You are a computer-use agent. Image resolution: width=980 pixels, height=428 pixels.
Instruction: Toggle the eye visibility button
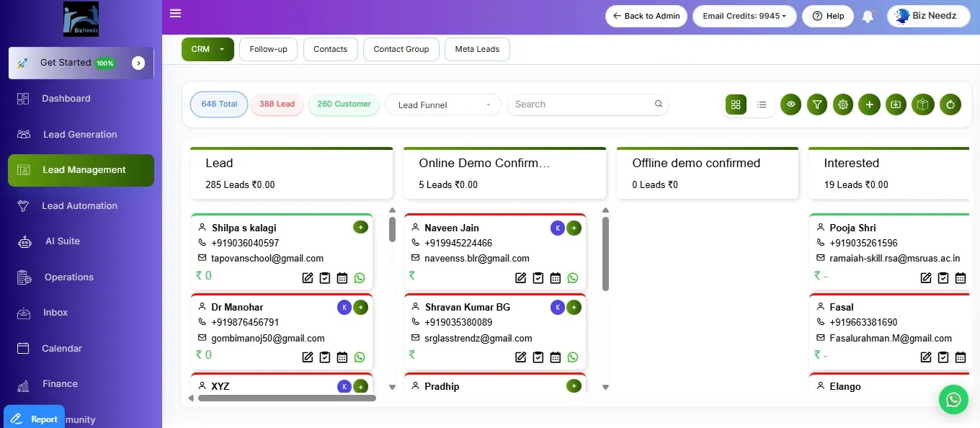[791, 104]
